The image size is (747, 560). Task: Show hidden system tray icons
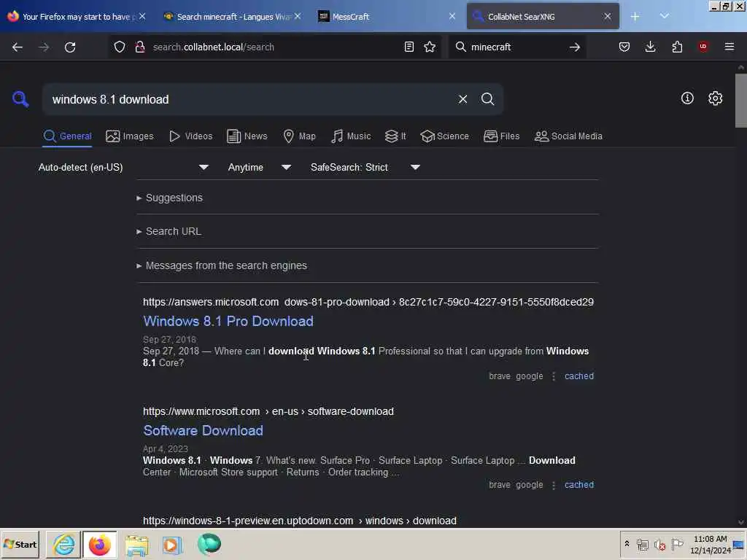[627, 544]
